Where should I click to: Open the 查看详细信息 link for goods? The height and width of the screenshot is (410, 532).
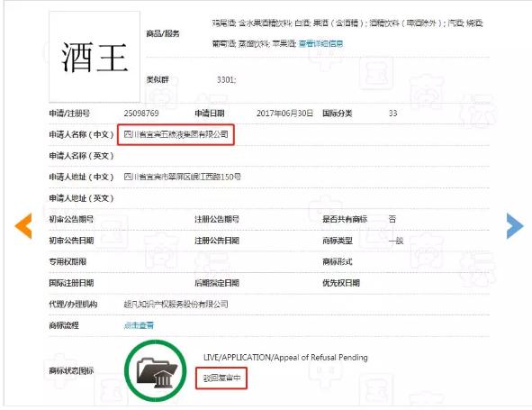click(320, 43)
